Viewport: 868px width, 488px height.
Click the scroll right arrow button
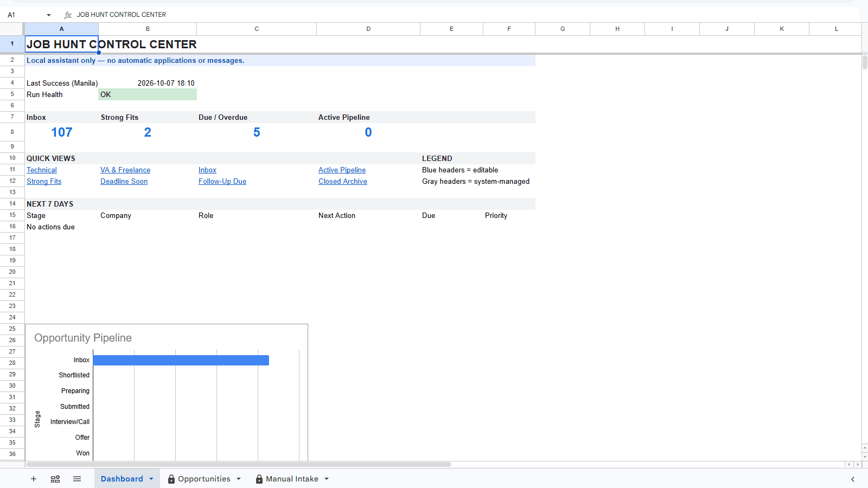pyautogui.click(x=858, y=464)
